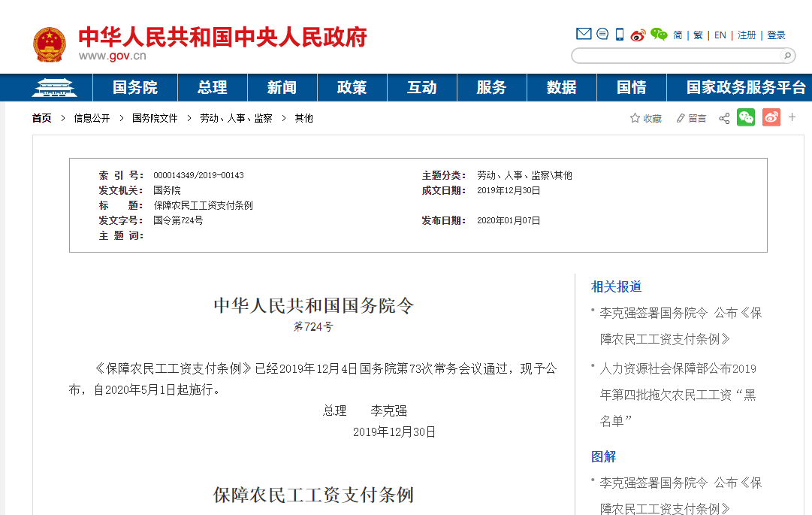Select the 政策 navigation tab

[x=352, y=87]
